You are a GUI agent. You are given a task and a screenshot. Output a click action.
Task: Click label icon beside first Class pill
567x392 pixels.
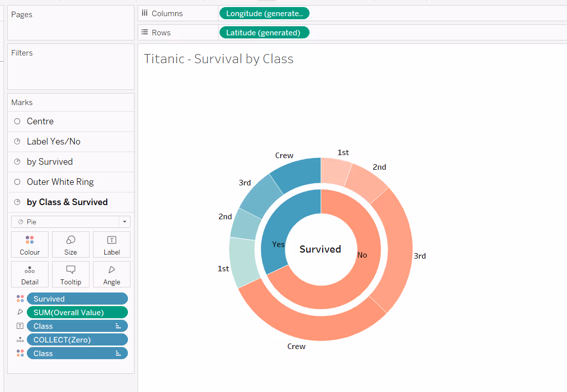20,326
